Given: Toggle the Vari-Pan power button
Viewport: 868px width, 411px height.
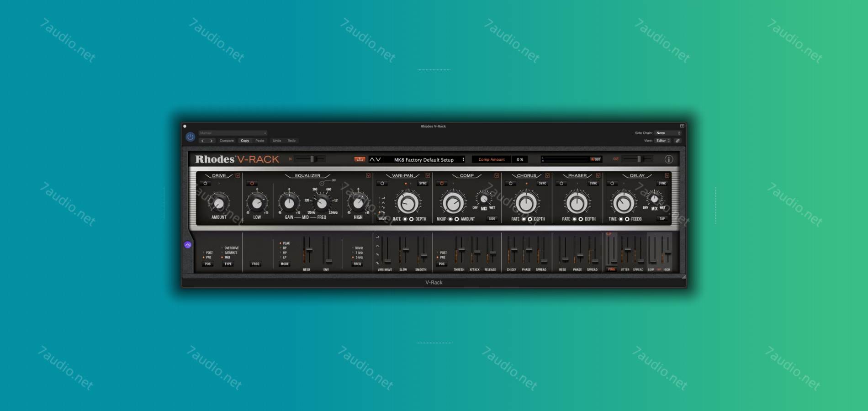Looking at the screenshot, I should click(x=382, y=184).
